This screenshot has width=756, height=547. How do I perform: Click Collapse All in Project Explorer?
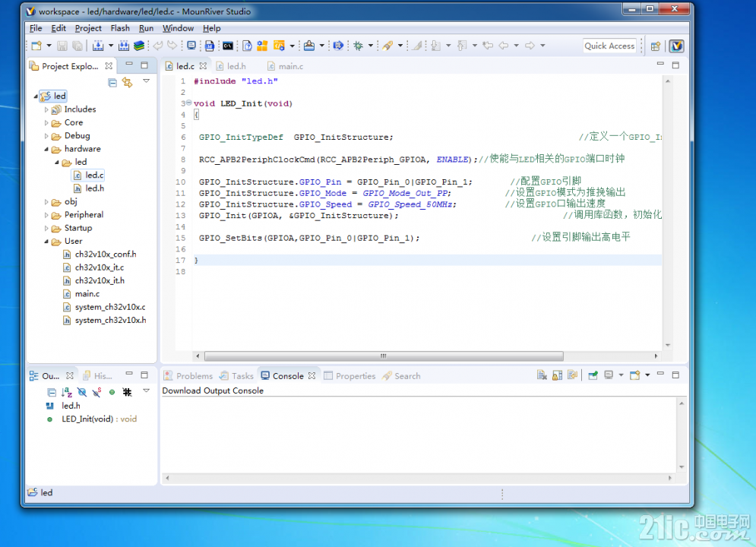[112, 82]
